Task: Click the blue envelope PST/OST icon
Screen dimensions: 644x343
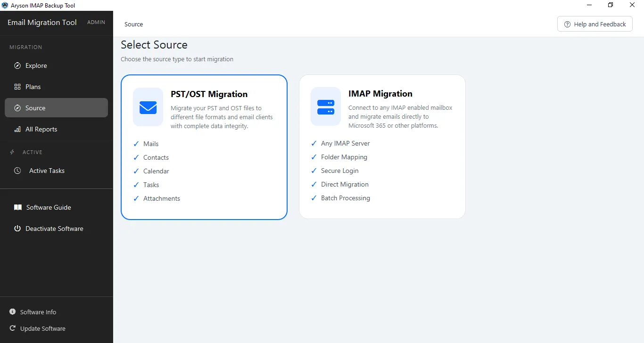Action: (x=148, y=107)
